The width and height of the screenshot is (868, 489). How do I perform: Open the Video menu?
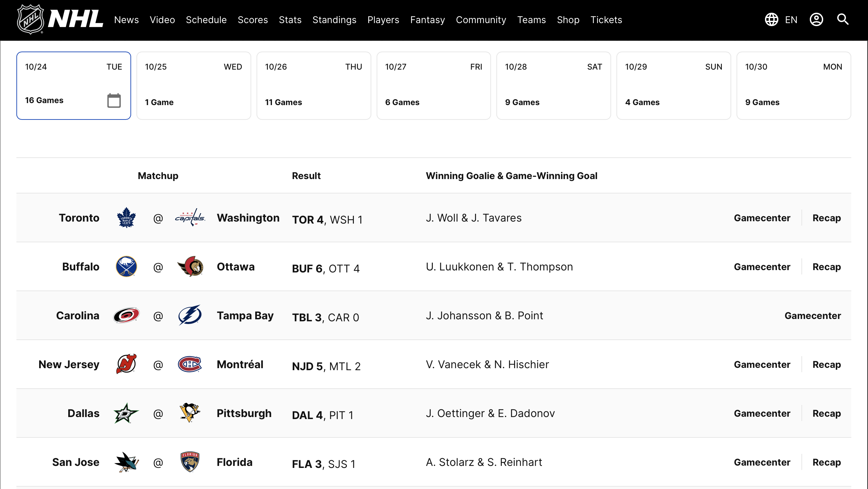point(162,20)
